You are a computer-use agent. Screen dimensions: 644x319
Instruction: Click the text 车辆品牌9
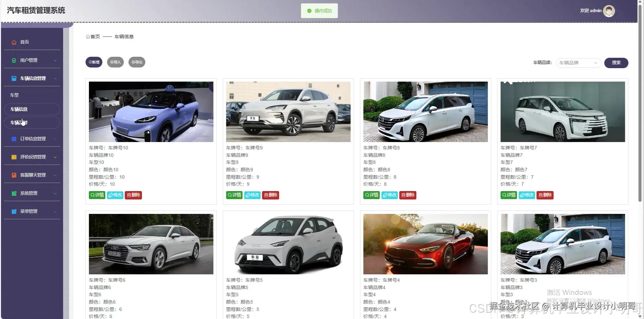(x=237, y=155)
